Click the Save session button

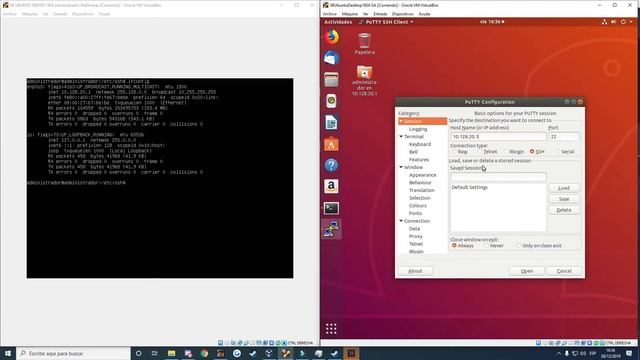coord(564,199)
